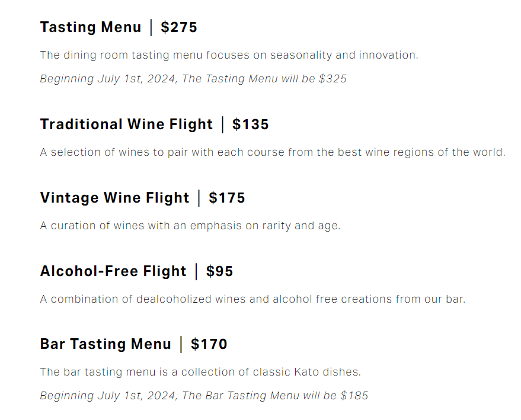Screen dimensions: 521x420
Task: Click the $170 bar menu price
Action: tap(209, 344)
